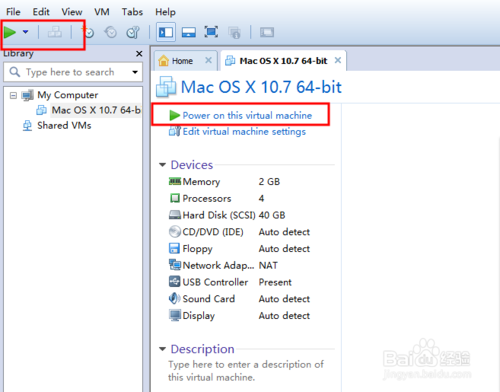Image resolution: width=500 pixels, height=392 pixels.
Task: Click the Display device icon
Action: (x=175, y=315)
